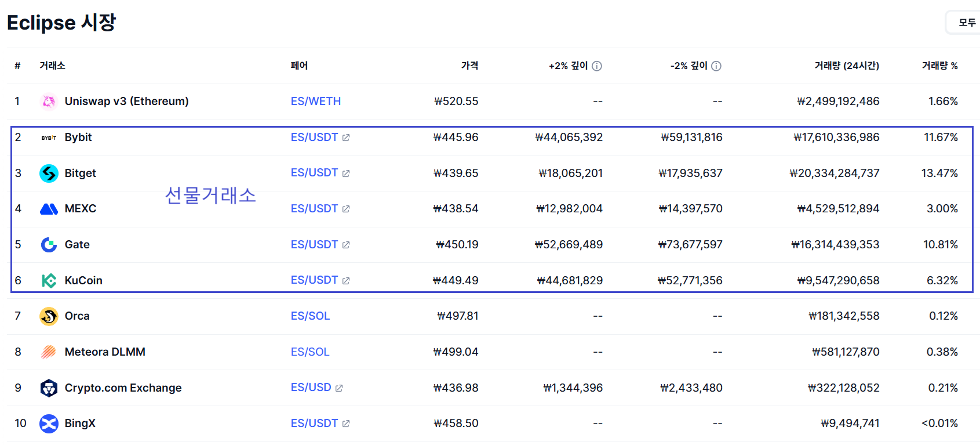Click the KuCoin exchange logo

click(49, 281)
